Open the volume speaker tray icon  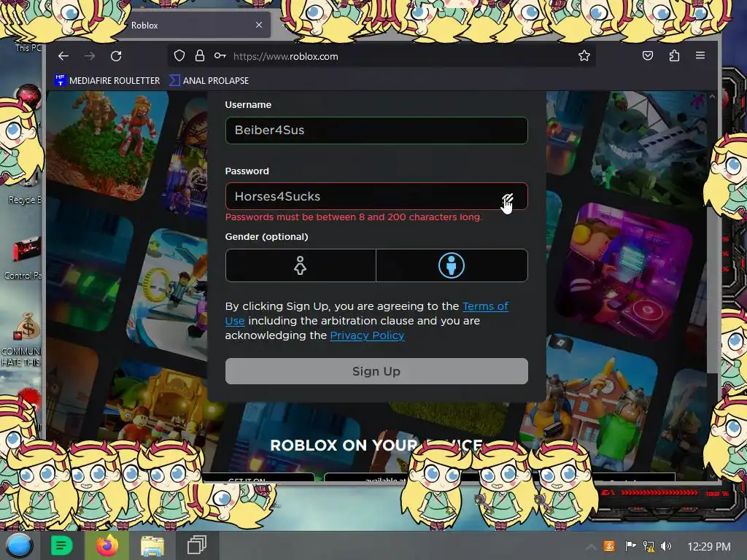point(666,546)
